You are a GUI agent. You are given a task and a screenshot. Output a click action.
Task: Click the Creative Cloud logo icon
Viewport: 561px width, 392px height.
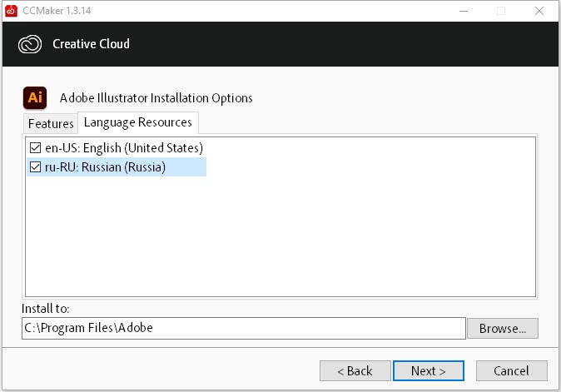pyautogui.click(x=30, y=44)
